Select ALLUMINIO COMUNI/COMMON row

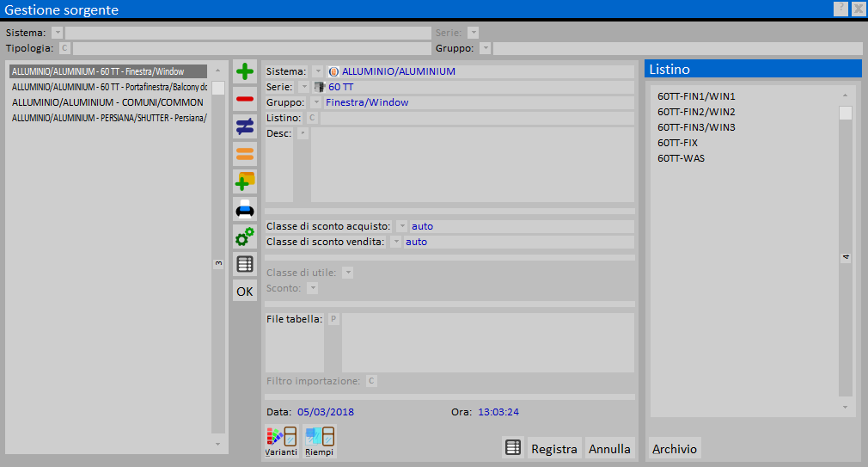point(108,102)
